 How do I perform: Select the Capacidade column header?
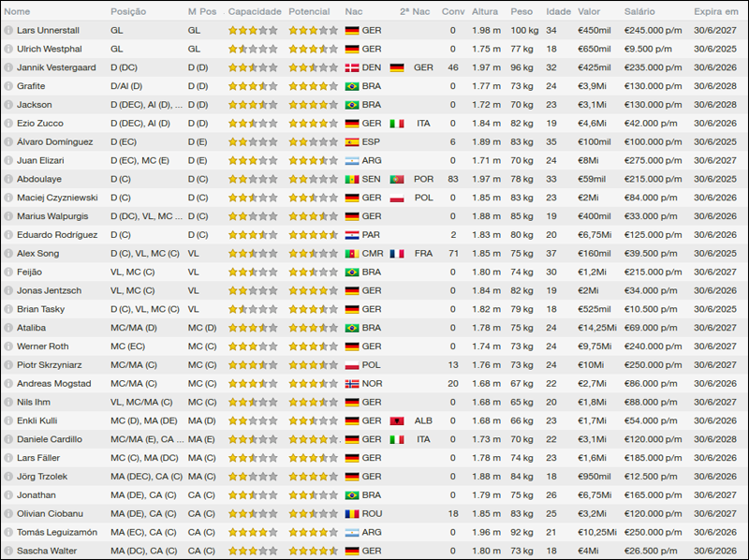254,11
